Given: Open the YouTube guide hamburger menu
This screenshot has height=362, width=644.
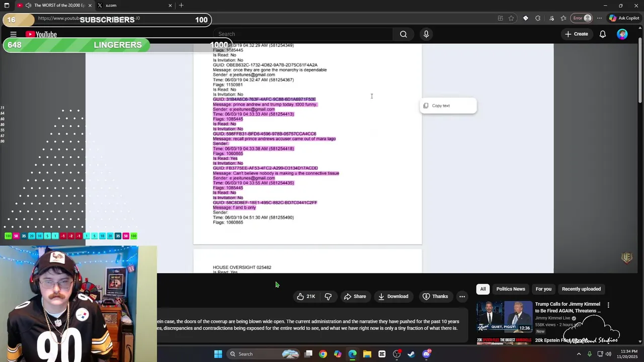Looking at the screenshot, I should click(x=14, y=34).
